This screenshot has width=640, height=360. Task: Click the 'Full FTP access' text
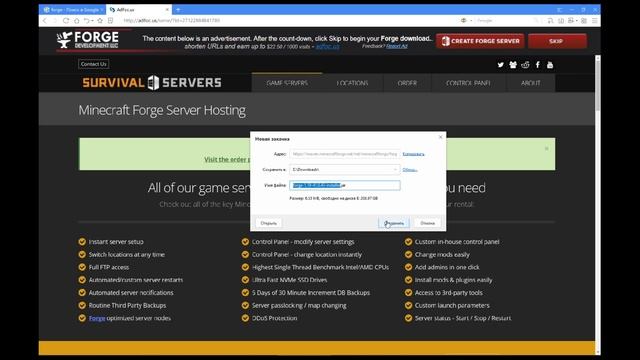coord(109,267)
